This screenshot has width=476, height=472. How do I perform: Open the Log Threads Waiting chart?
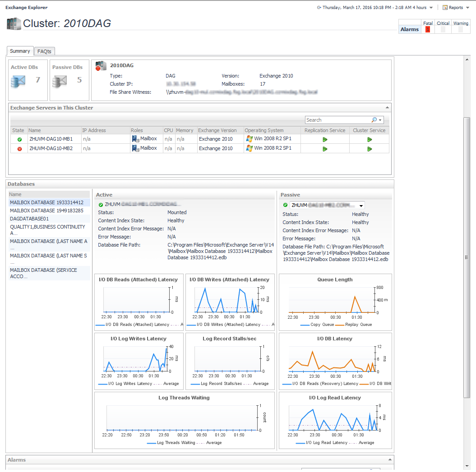[184, 420]
